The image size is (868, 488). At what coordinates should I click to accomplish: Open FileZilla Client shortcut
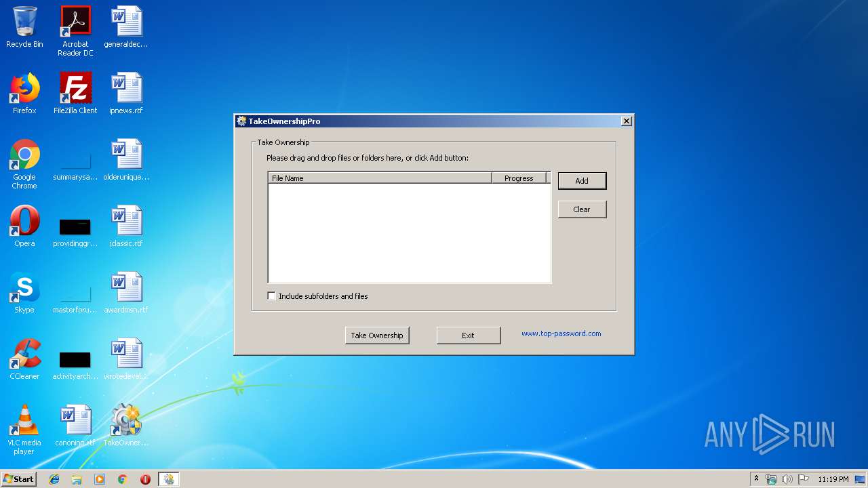tap(75, 94)
